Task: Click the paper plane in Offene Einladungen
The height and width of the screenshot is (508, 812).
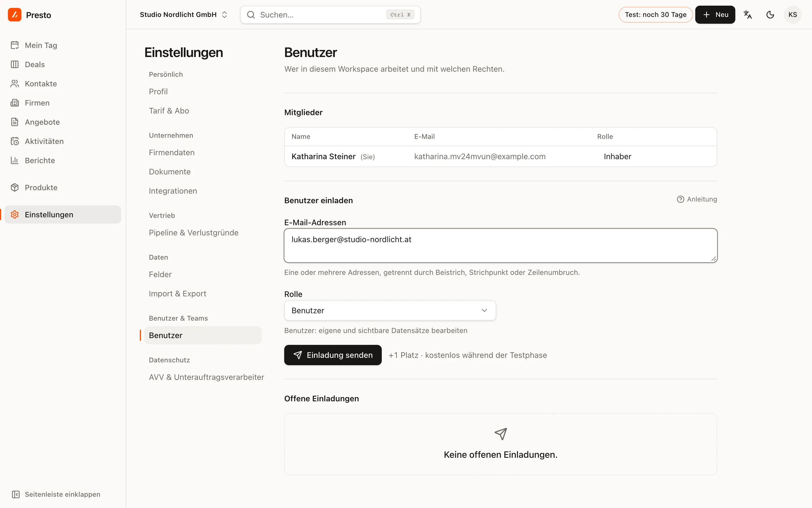Action: 501,434
